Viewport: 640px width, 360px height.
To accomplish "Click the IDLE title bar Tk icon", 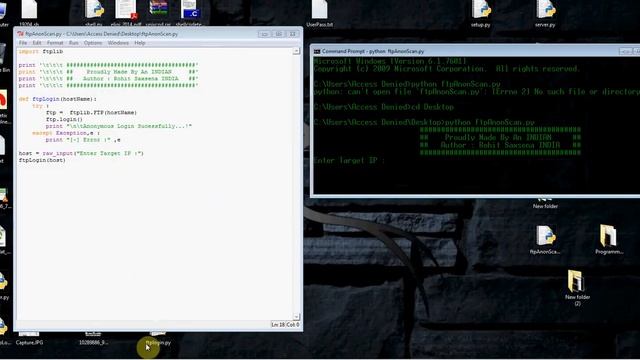I will click(x=20, y=34).
